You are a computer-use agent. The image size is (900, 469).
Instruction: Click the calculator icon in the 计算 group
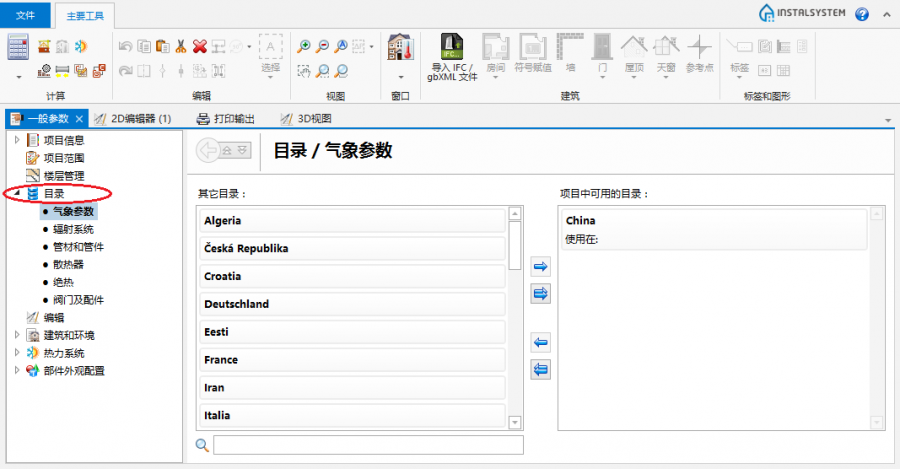point(18,46)
